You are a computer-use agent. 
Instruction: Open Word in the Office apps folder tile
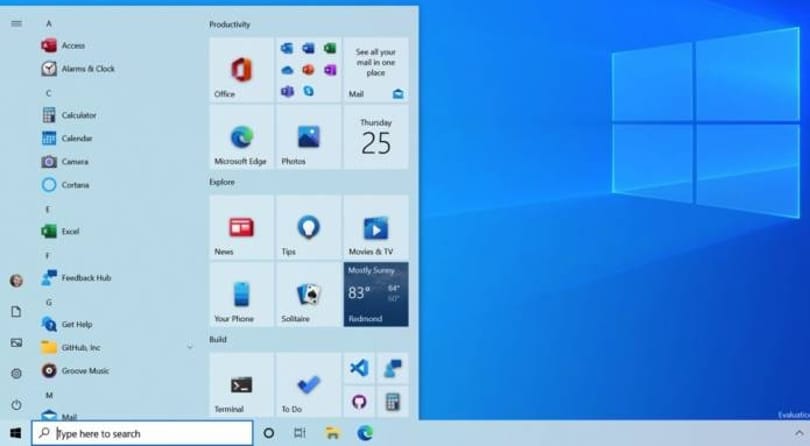[x=308, y=49]
